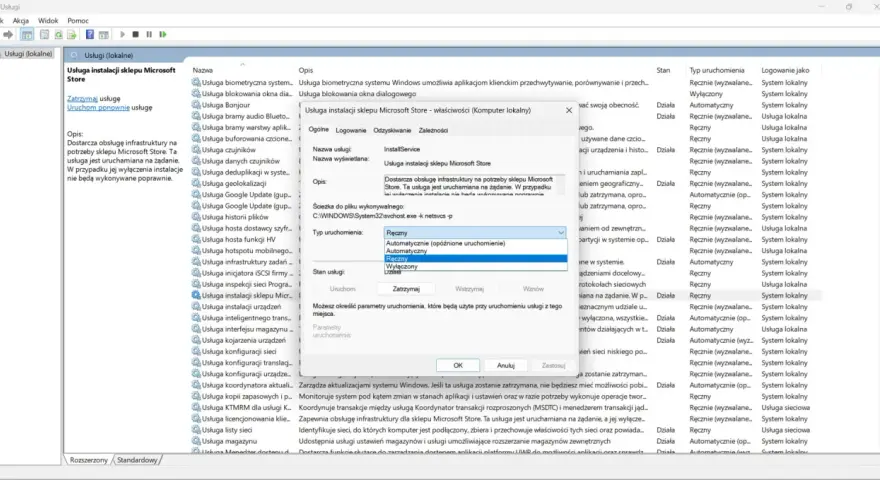Click the Typ uruchomienia combo box
Screen dimensions: 880x480
click(475, 232)
